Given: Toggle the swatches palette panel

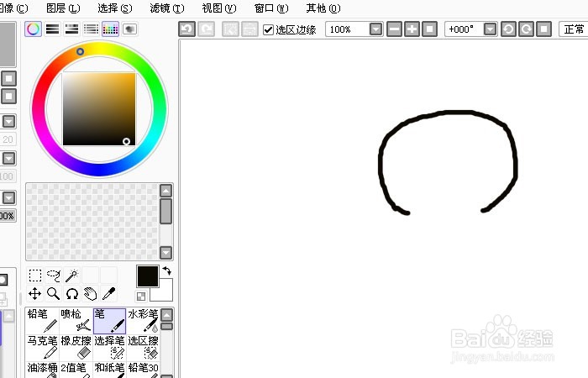Looking at the screenshot, I should click(110, 29).
